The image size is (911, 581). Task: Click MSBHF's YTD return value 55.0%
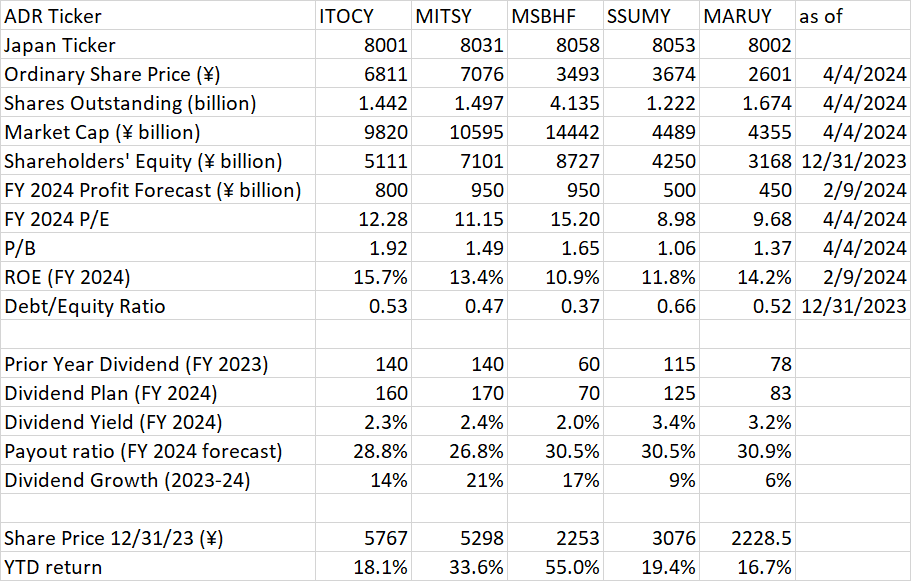[x=570, y=567]
